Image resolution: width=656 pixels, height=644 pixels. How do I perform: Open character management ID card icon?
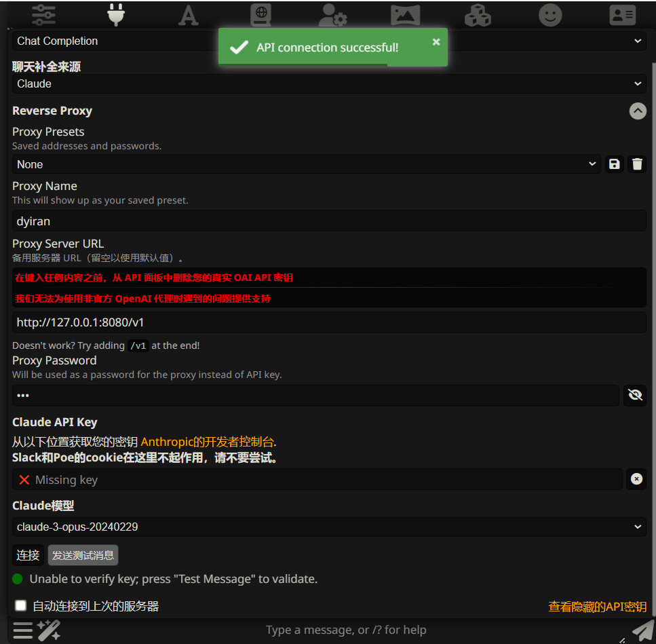(622, 14)
